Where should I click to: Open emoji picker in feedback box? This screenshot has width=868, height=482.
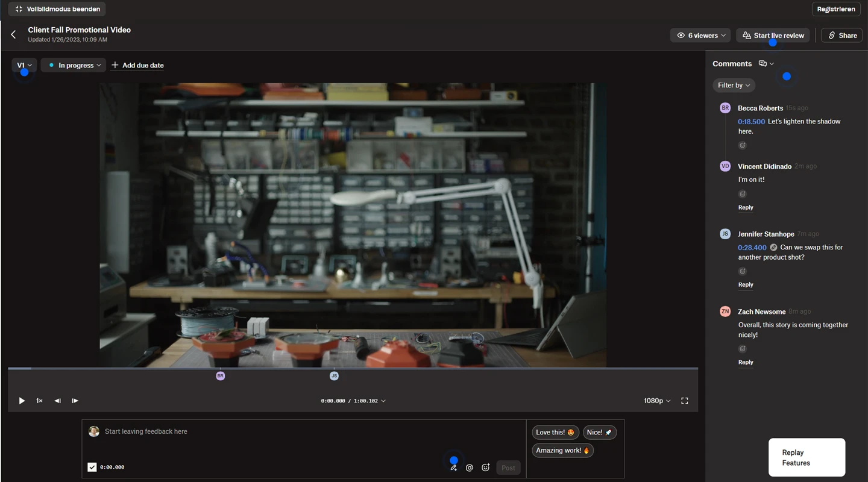point(486,468)
